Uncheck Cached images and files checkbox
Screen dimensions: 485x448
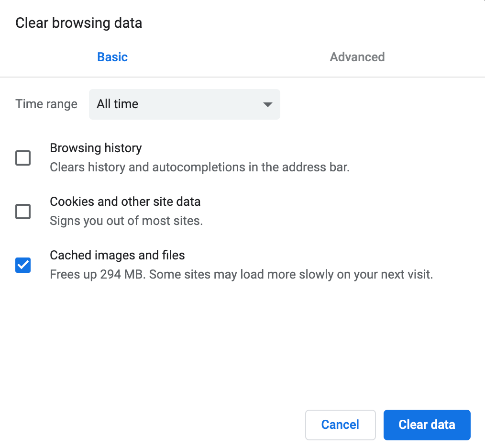tap(23, 265)
